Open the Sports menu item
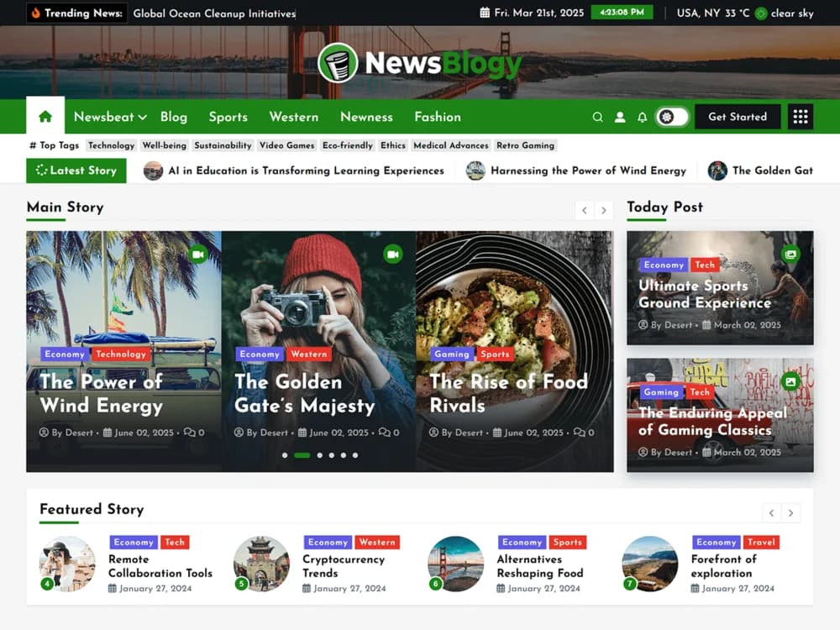The image size is (840, 630). click(228, 117)
